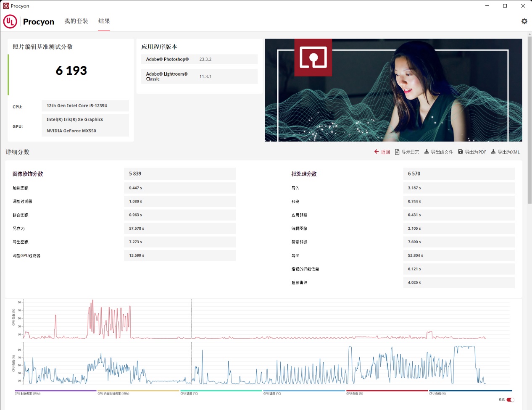Click 导出为PDF text button
Image resolution: width=532 pixels, height=410 pixels.
coord(475,152)
